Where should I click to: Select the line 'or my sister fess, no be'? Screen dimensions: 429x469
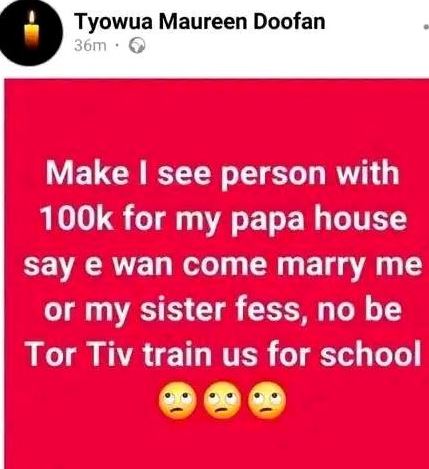click(223, 309)
